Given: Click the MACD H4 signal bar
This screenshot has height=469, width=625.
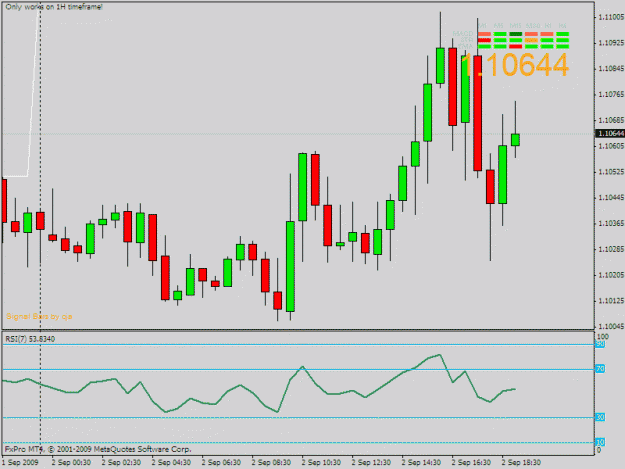Looking at the screenshot, I should 562,34.
